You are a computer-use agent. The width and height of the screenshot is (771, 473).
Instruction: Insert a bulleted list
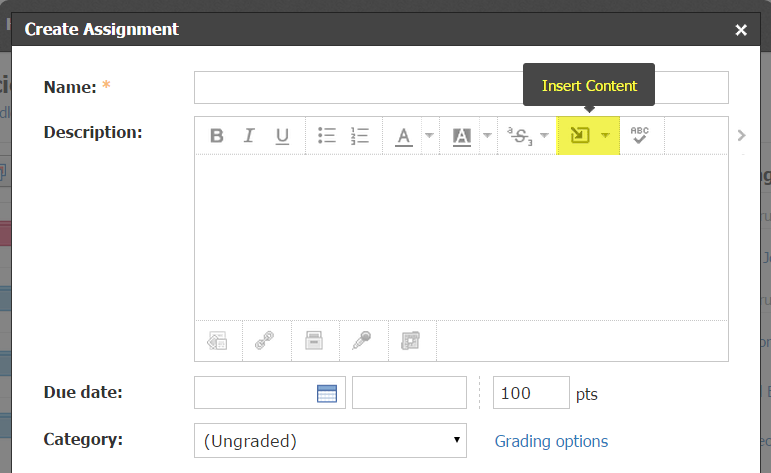coord(327,136)
